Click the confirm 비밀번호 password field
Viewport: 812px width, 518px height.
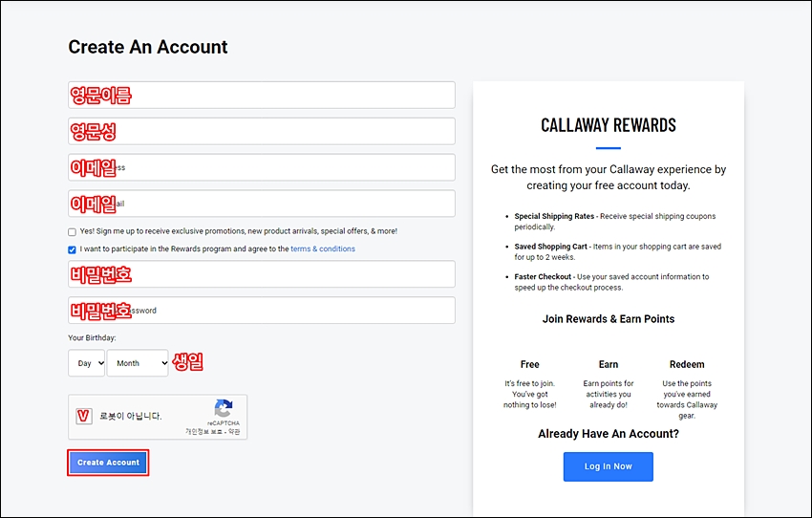[x=262, y=311]
